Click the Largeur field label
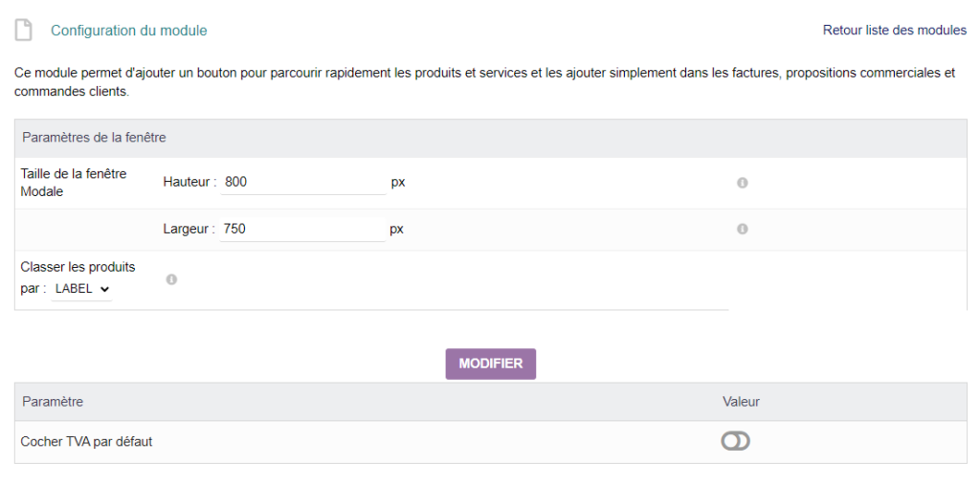 (189, 230)
